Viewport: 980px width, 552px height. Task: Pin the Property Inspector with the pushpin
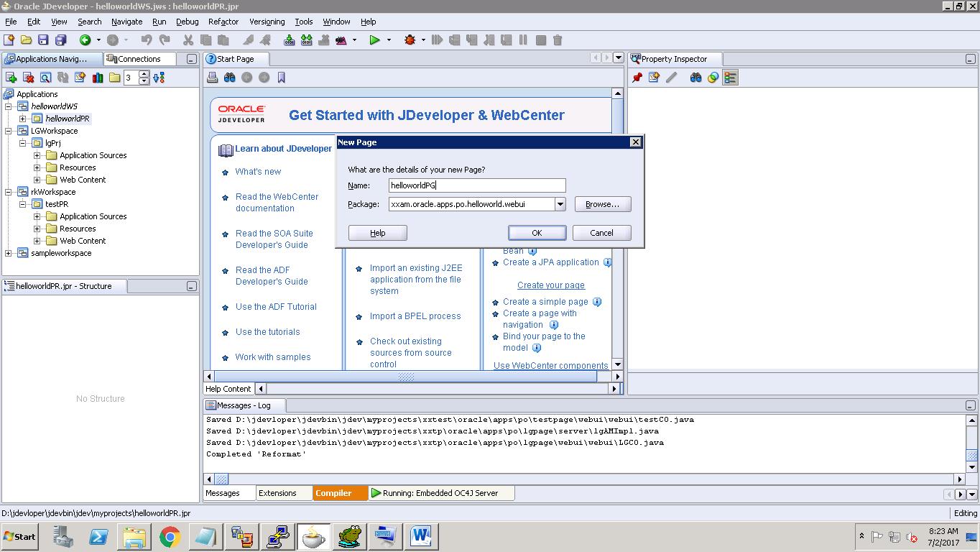[x=636, y=77]
